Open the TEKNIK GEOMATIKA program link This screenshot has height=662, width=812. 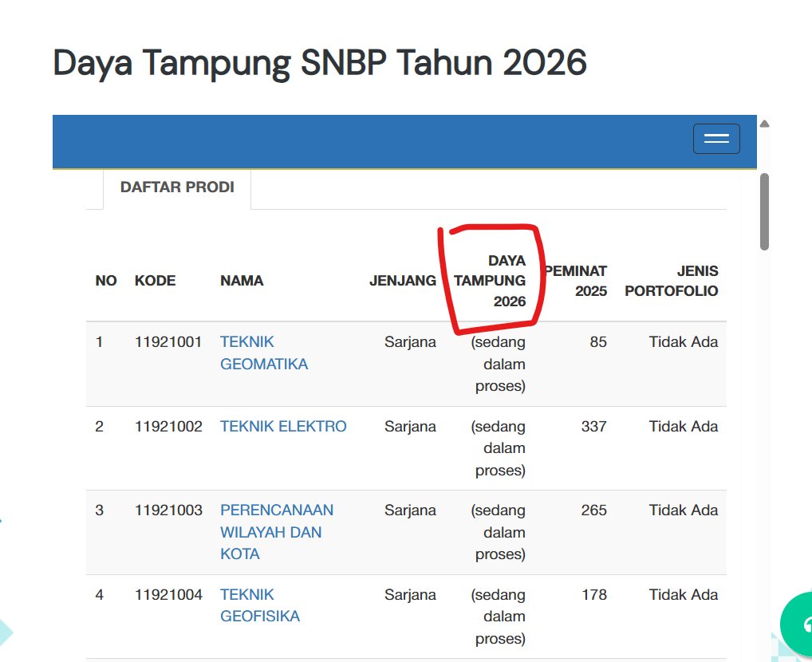[x=263, y=353]
